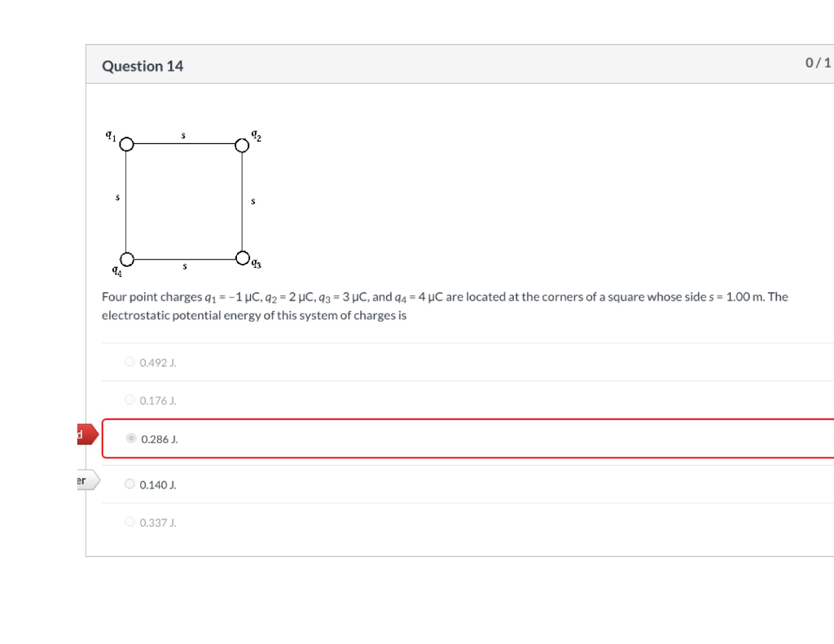This screenshot has height=644, width=834.
Task: Select the 0.337 J answer radio button
Action: pos(129,521)
